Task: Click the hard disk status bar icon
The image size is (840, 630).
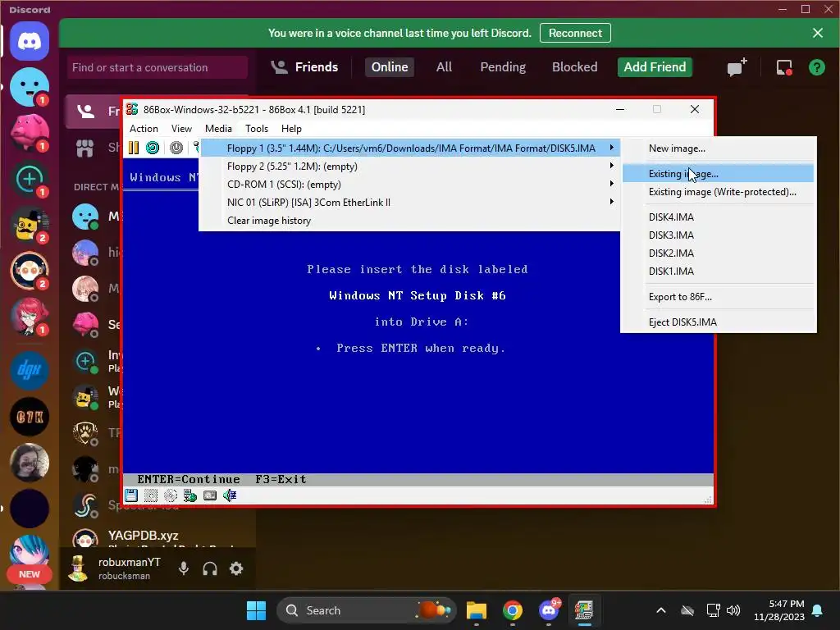Action: [x=210, y=495]
